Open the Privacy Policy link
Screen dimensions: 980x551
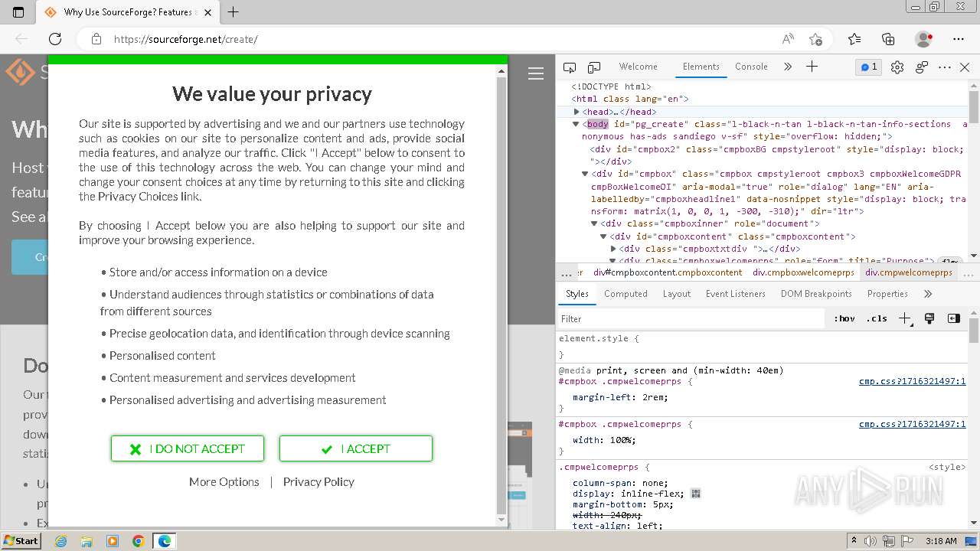(x=318, y=481)
